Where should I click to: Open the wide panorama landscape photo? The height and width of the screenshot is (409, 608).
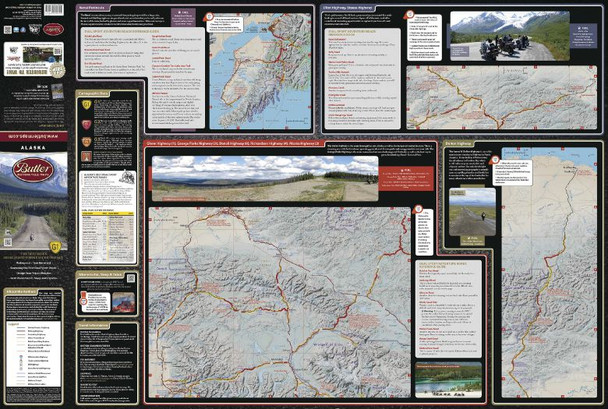click(250, 179)
